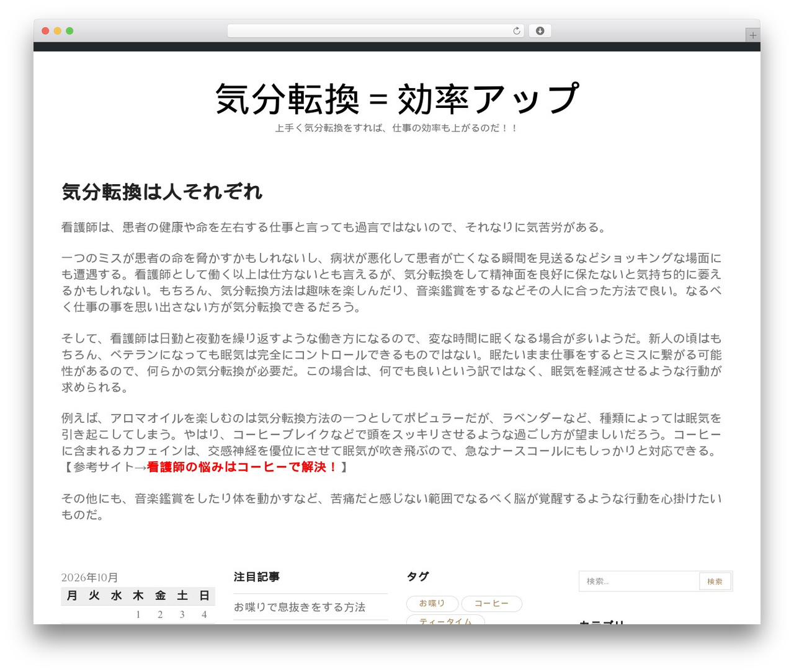Click the browser reload icon

517,31
